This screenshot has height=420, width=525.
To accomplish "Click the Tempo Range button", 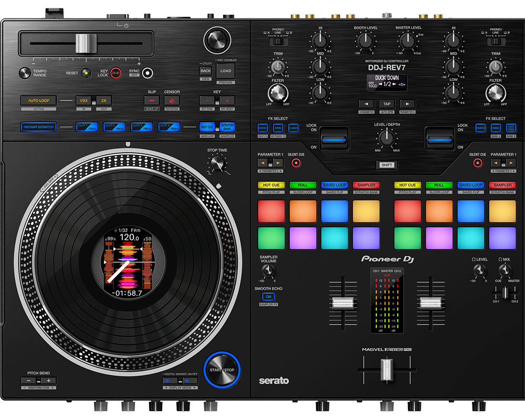I will pyautogui.click(x=24, y=73).
